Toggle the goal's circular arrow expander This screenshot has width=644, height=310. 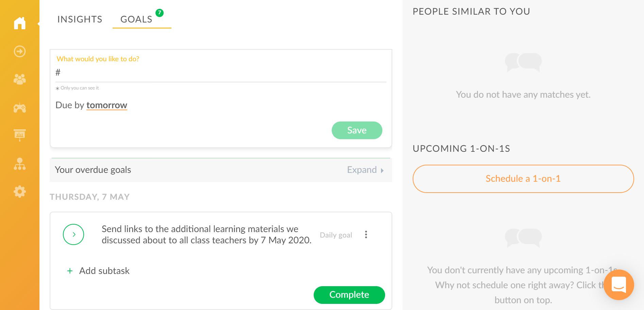pos(73,234)
